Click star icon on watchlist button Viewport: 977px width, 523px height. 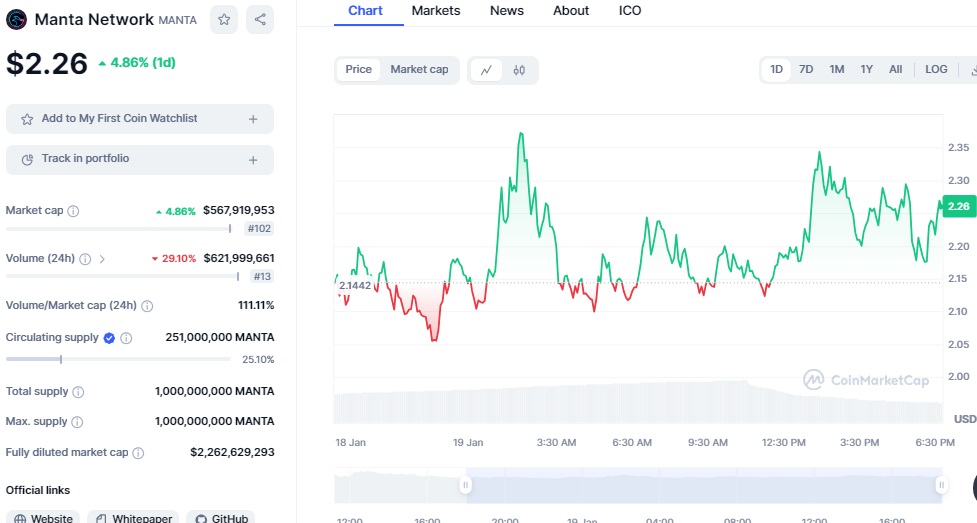(x=27, y=119)
